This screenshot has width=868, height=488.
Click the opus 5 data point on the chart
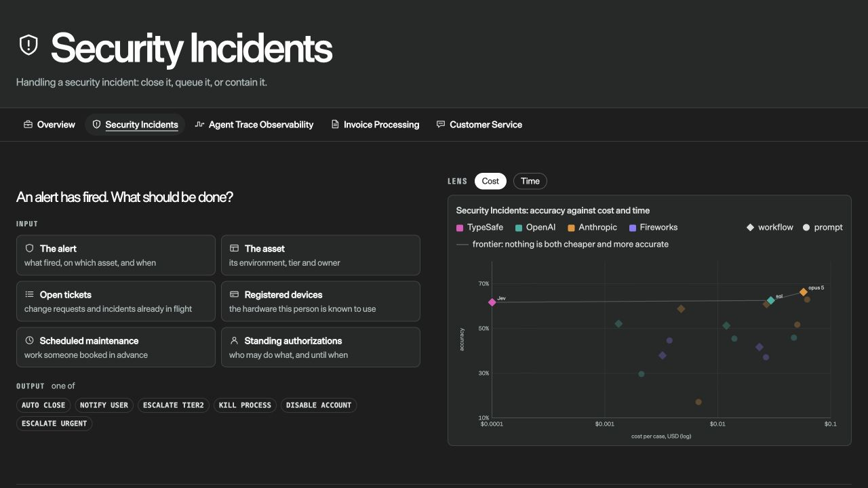pyautogui.click(x=804, y=292)
